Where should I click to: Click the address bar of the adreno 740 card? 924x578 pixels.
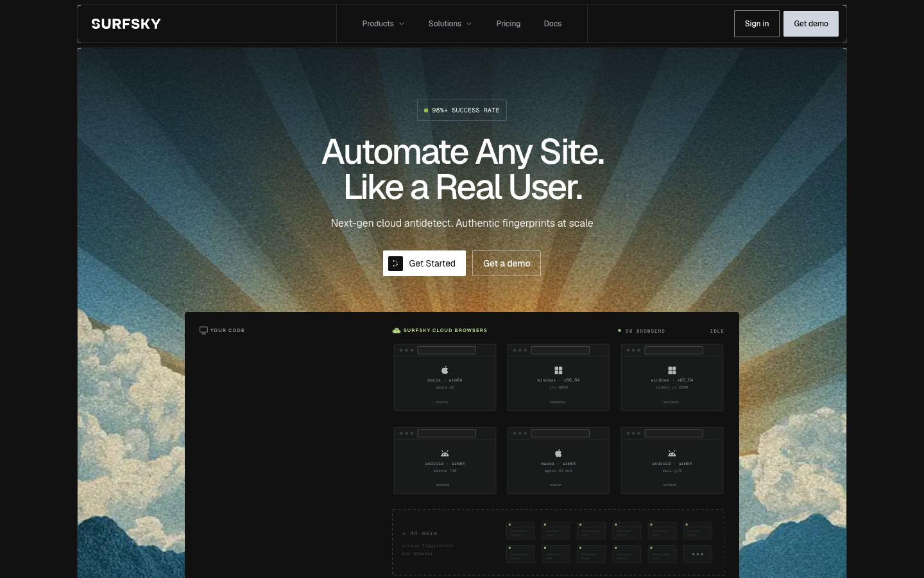447,433
